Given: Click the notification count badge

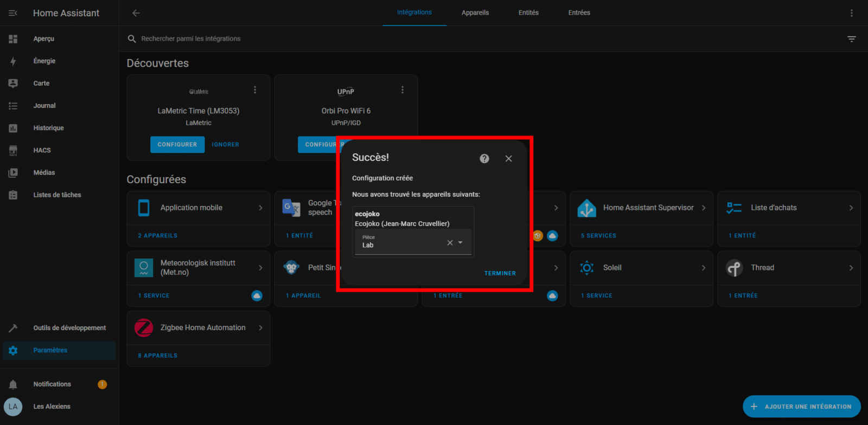Looking at the screenshot, I should tap(102, 384).
